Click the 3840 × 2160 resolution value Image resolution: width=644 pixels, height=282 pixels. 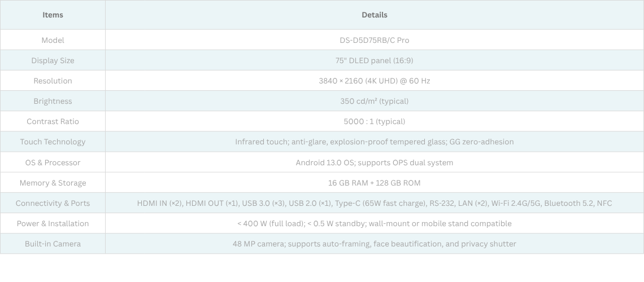pos(374,81)
